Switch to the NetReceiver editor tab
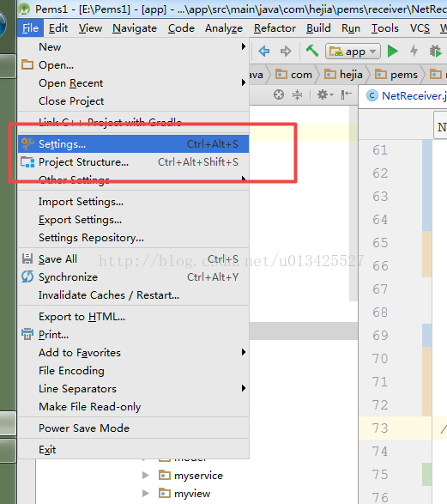The image size is (447, 504). pos(404,96)
